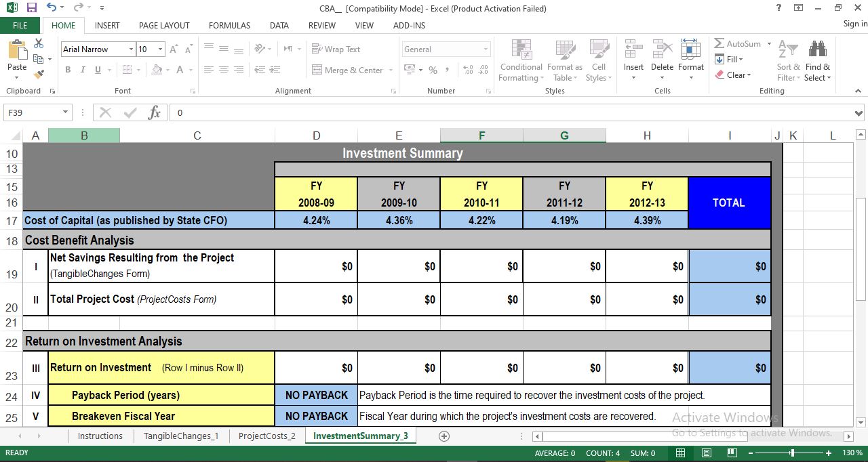This screenshot has height=462, width=868.
Task: Open the ProjectCosts_2 sheet tab
Action: tap(267, 436)
